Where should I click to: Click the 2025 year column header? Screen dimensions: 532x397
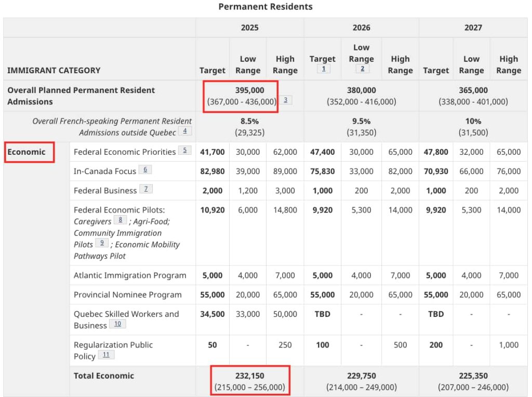point(249,28)
